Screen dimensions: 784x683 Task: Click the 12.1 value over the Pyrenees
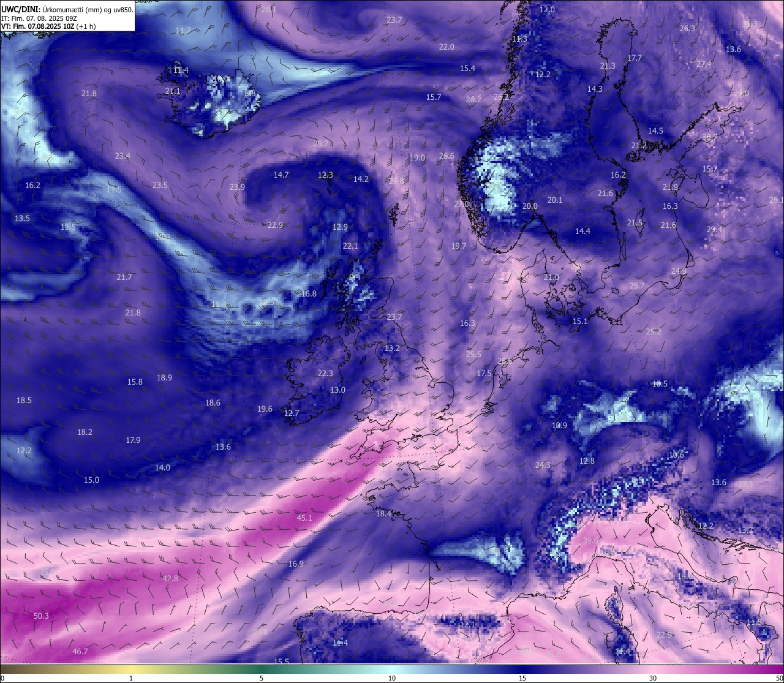click(467, 624)
